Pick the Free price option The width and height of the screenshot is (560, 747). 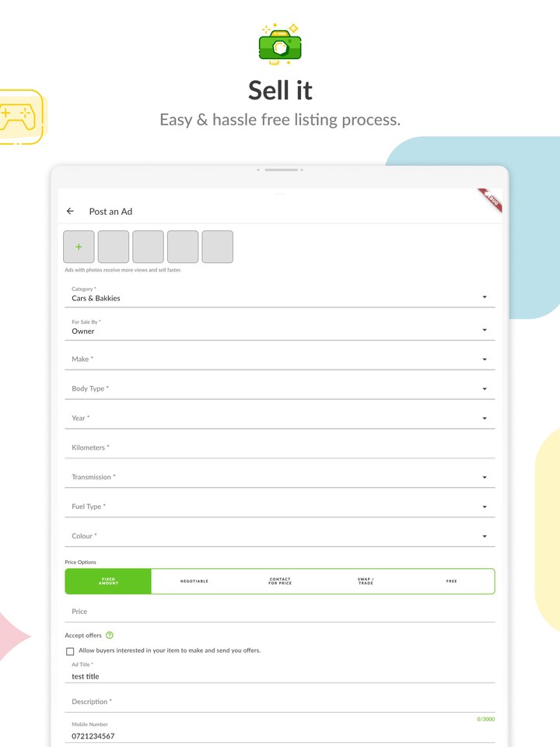coord(451,581)
